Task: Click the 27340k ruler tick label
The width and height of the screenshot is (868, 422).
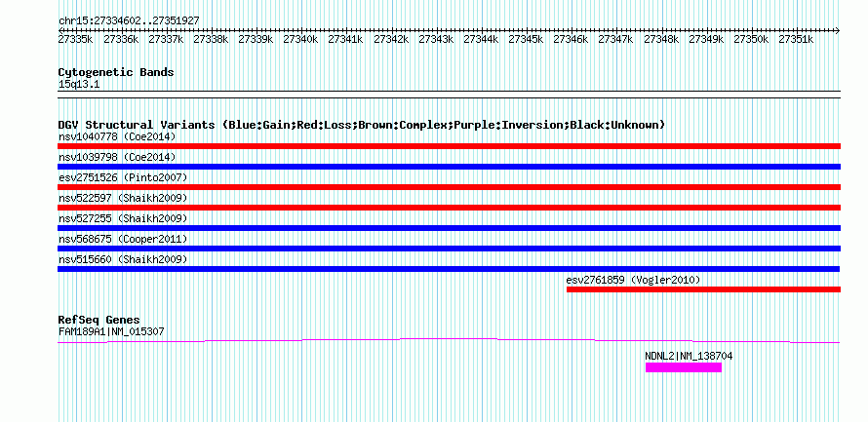Action: pyautogui.click(x=300, y=39)
